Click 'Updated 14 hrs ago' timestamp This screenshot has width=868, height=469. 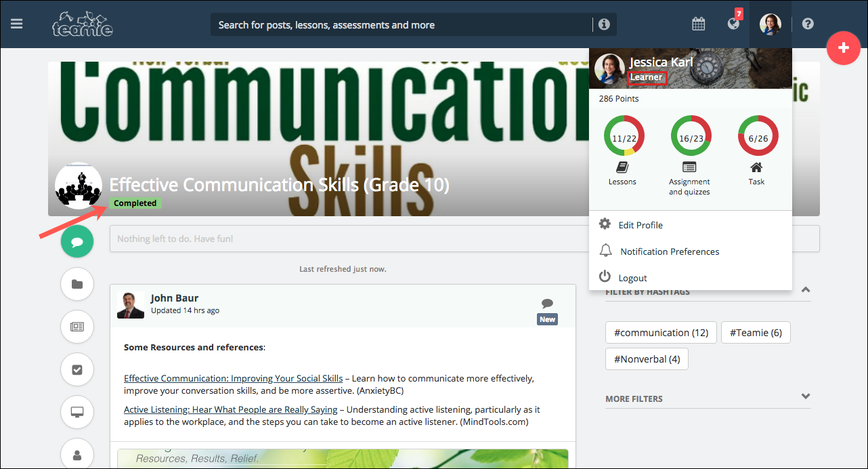click(185, 310)
